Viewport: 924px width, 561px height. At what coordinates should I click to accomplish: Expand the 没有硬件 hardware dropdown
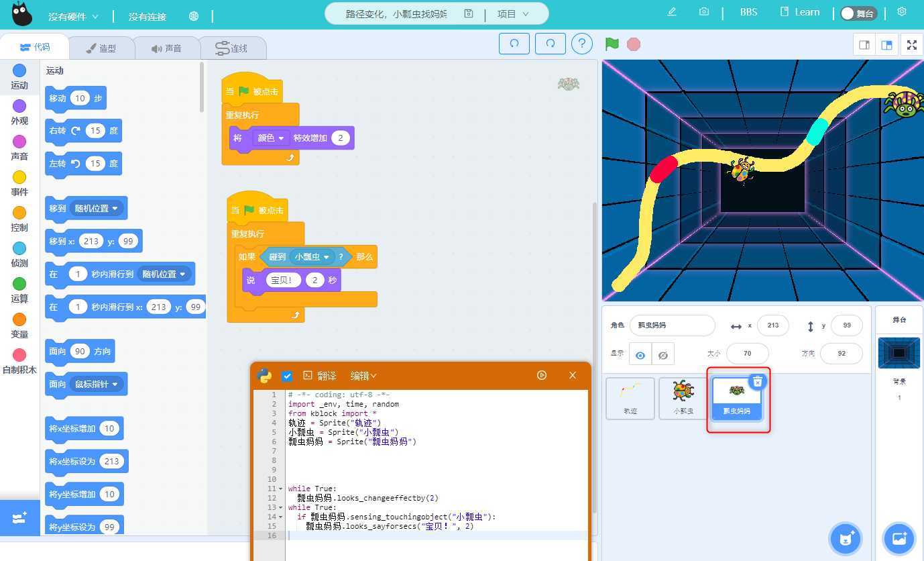[73, 16]
